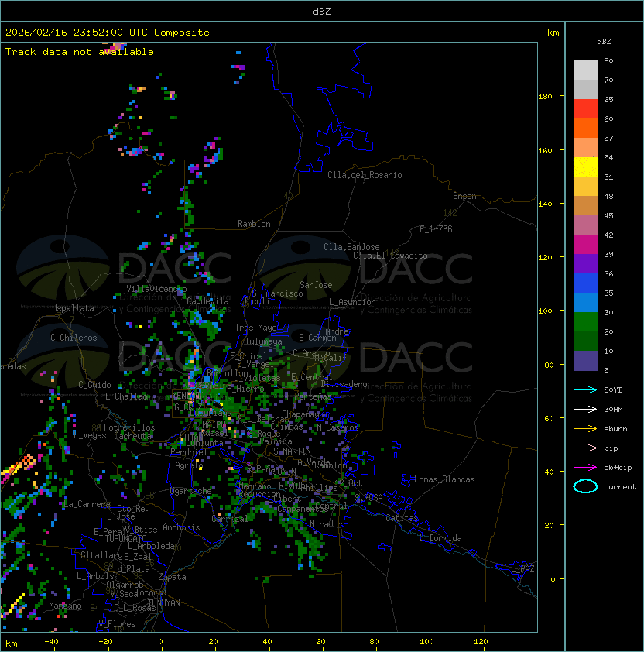Pick the slate-purple 5-10 dBZ swatch
644x652 pixels.
coord(585,361)
